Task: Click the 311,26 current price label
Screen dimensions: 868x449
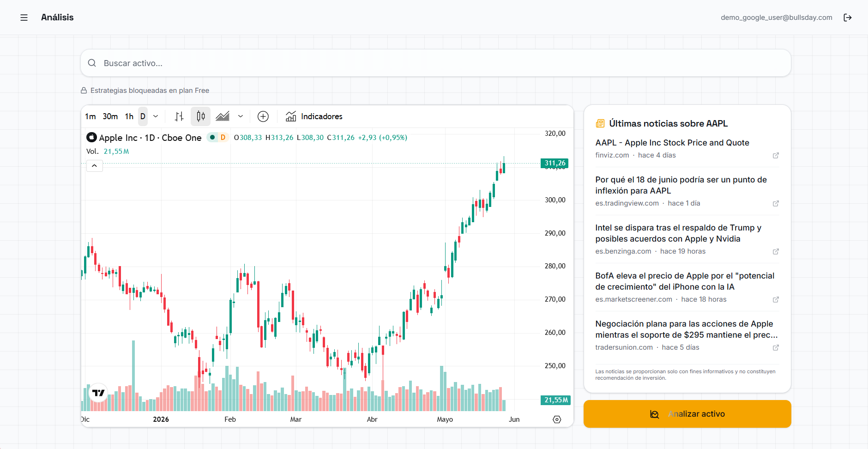Action: tap(555, 163)
